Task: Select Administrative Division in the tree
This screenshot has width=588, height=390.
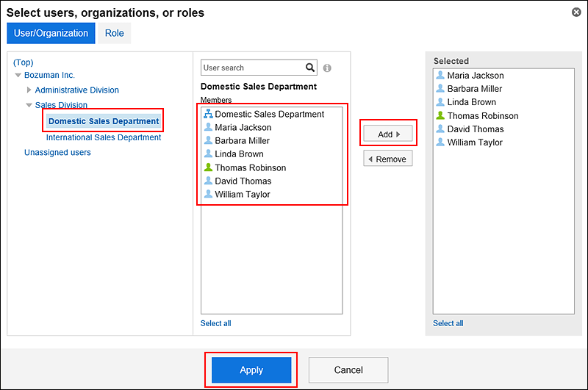Action: 77,90
